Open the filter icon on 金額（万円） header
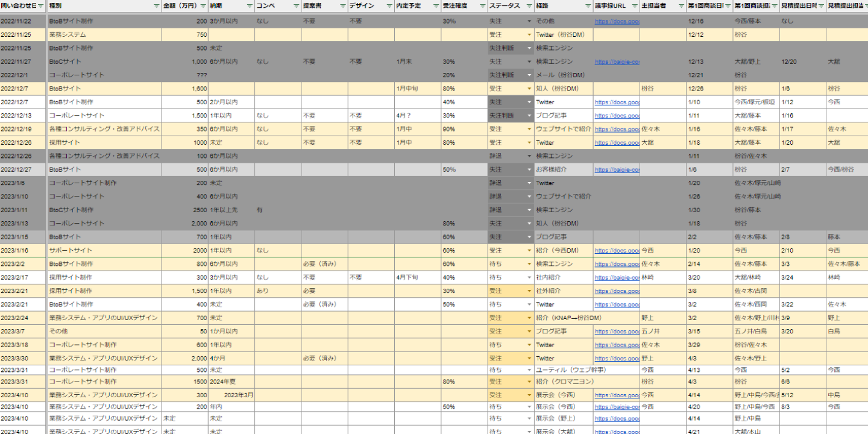Screen dimensions: 868x434 pyautogui.click(x=202, y=5)
